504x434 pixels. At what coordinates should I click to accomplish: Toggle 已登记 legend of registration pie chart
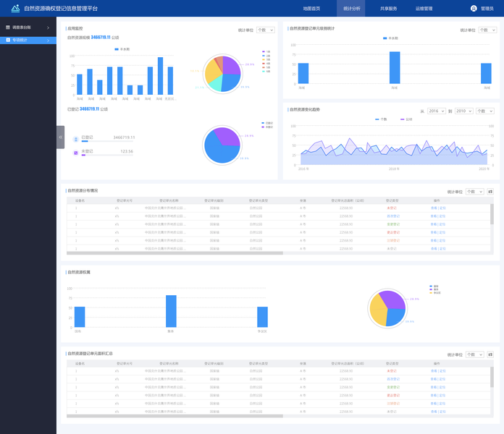click(x=267, y=123)
